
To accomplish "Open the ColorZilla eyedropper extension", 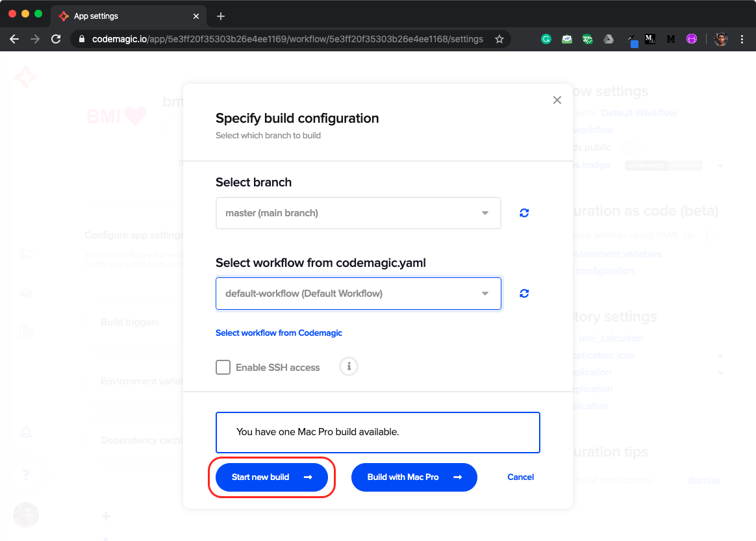I will click(631, 39).
